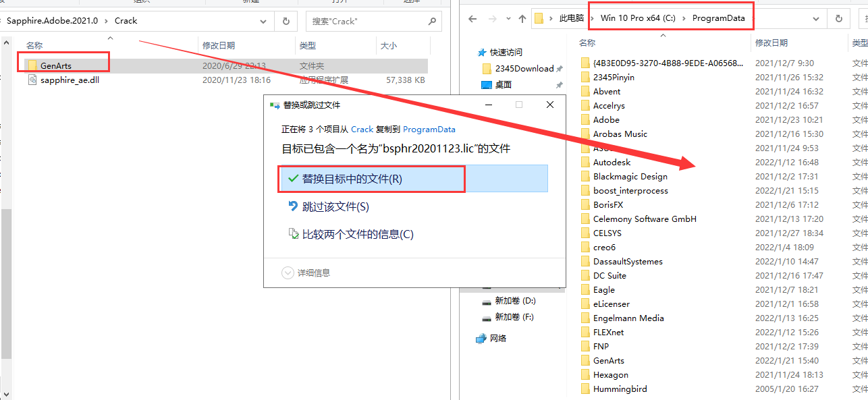This screenshot has height=400, width=868.
Task: Select the Eagle folder
Action: [604, 289]
